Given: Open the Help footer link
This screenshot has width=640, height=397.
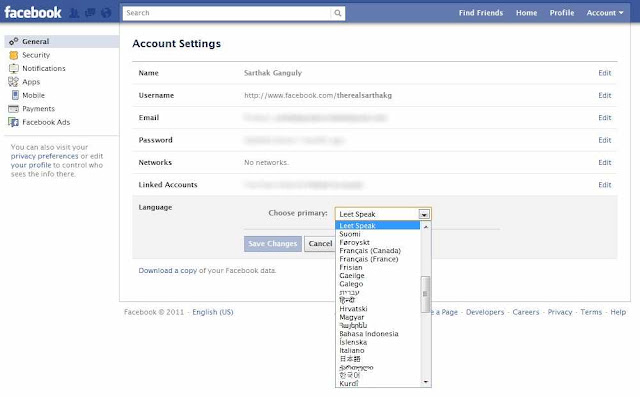Looking at the screenshot, I should click(x=618, y=312).
